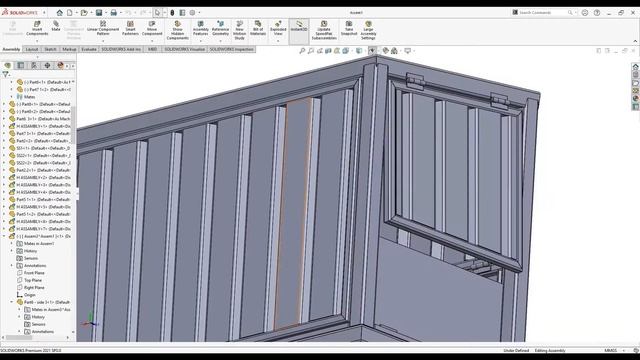Switch to SOLIDWORKS Add-Ins tab
The image size is (640, 360).
[x=121, y=49]
